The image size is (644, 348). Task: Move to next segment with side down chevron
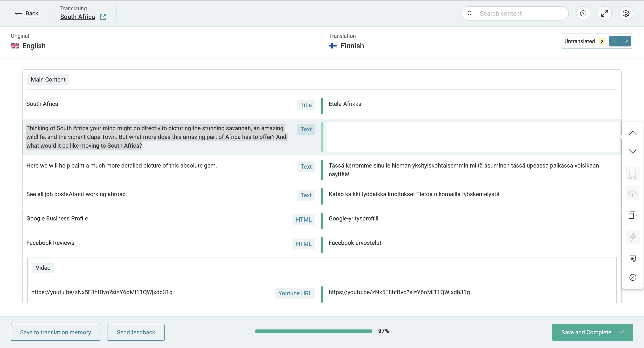[633, 151]
